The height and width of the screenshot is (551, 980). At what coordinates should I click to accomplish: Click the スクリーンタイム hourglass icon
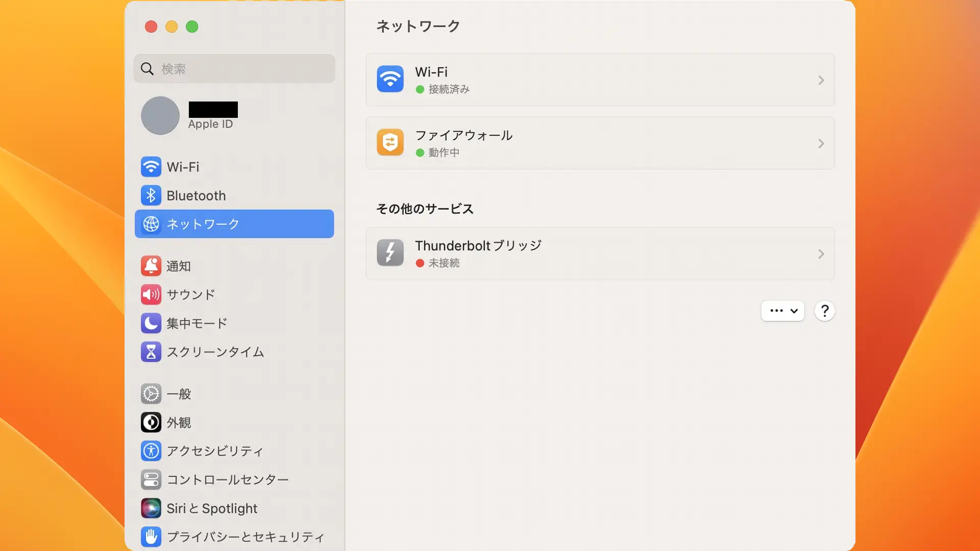(151, 352)
